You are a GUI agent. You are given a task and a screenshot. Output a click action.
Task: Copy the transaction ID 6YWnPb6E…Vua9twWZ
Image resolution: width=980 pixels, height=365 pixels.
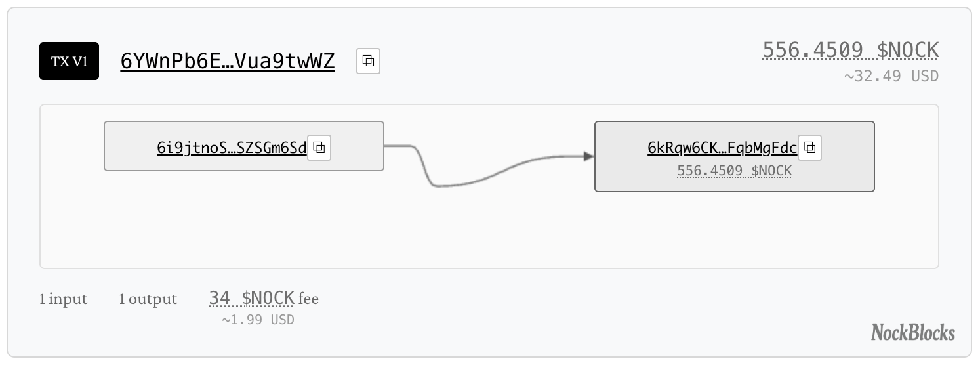point(369,61)
